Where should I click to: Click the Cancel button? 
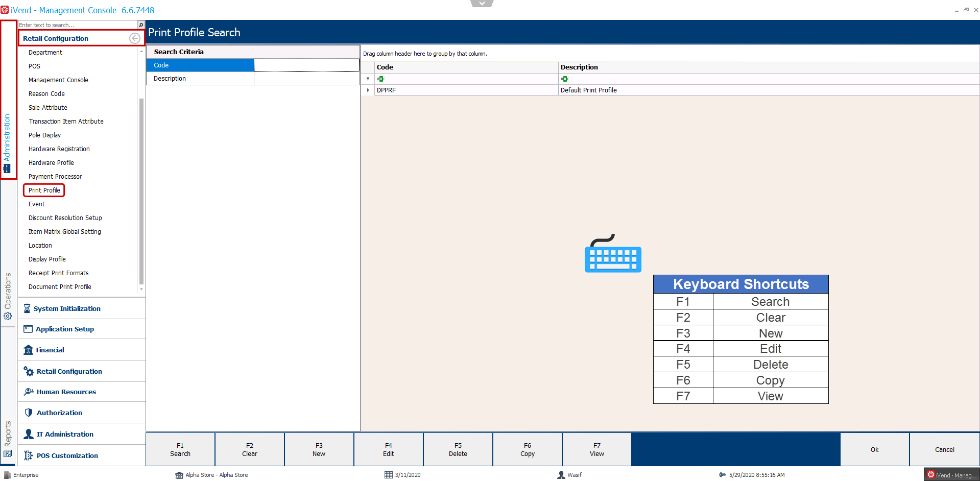click(x=945, y=449)
